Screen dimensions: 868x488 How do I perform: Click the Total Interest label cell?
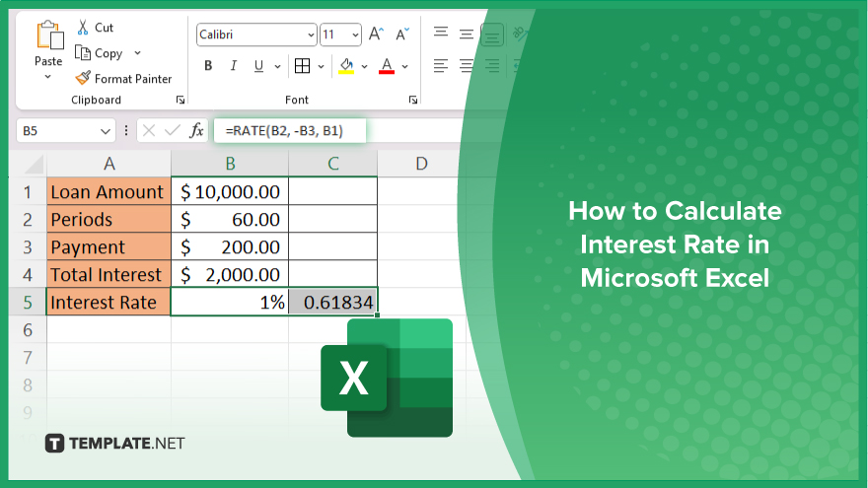coord(109,274)
